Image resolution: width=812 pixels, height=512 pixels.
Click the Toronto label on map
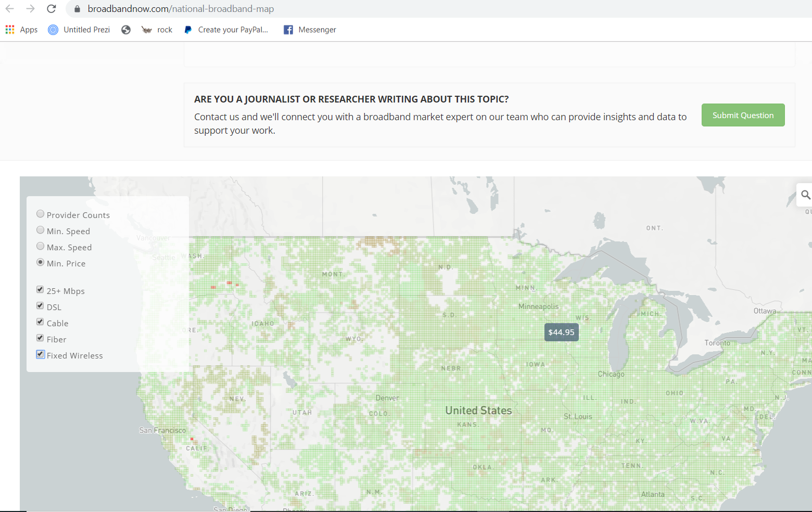(x=717, y=343)
